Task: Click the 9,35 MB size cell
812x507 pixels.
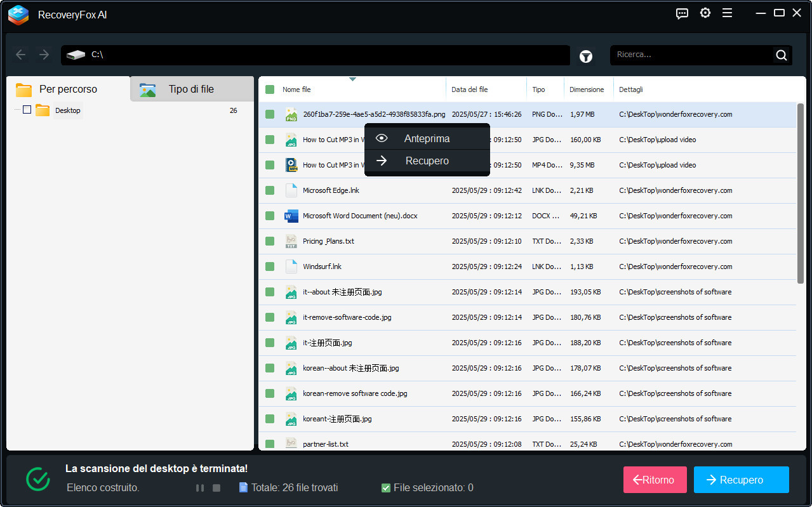Action: tap(582, 165)
